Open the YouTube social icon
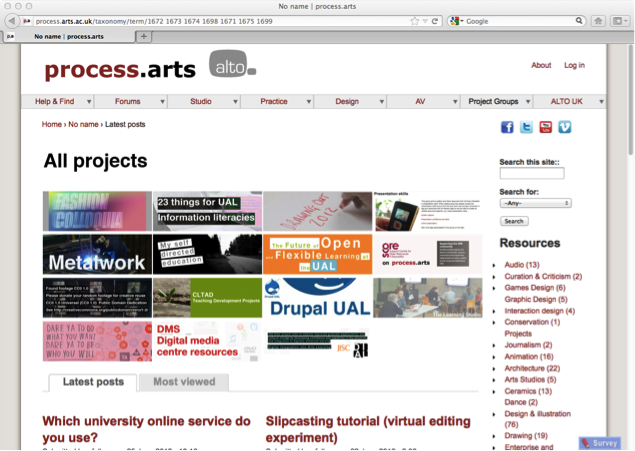The width and height of the screenshot is (635, 451). (546, 127)
